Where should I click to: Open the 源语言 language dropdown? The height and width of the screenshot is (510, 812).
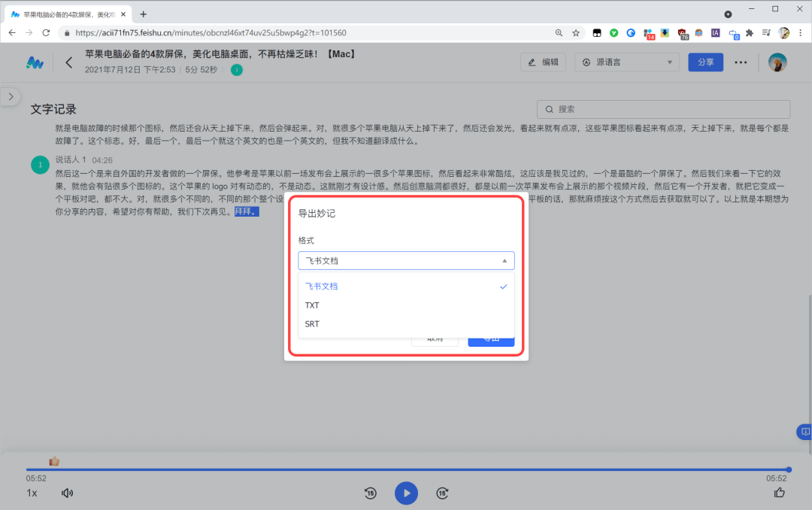click(x=626, y=62)
